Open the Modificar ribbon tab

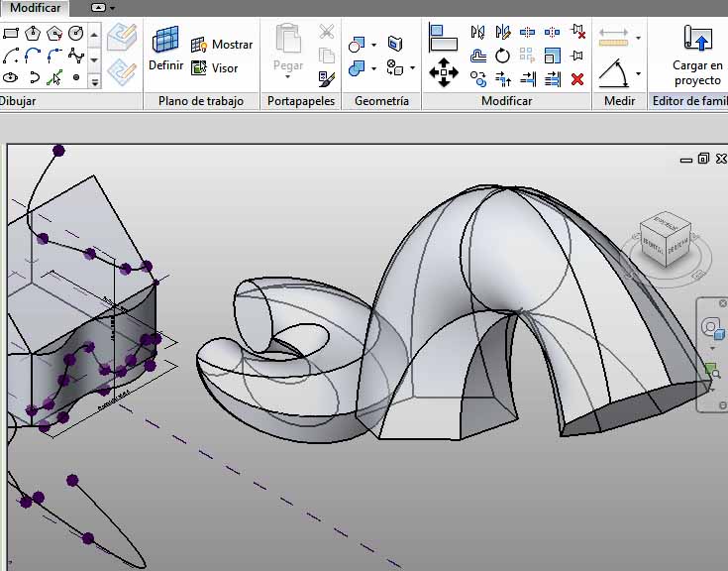click(x=35, y=8)
